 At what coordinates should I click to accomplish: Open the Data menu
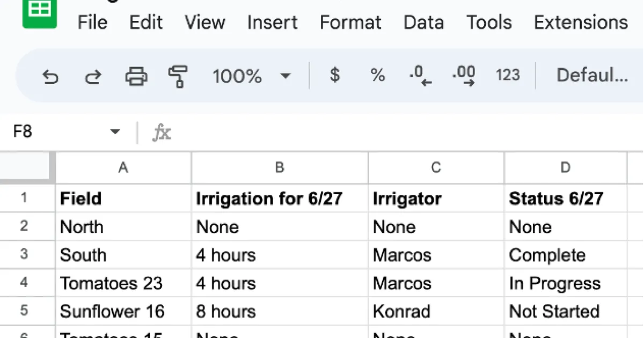click(x=423, y=23)
